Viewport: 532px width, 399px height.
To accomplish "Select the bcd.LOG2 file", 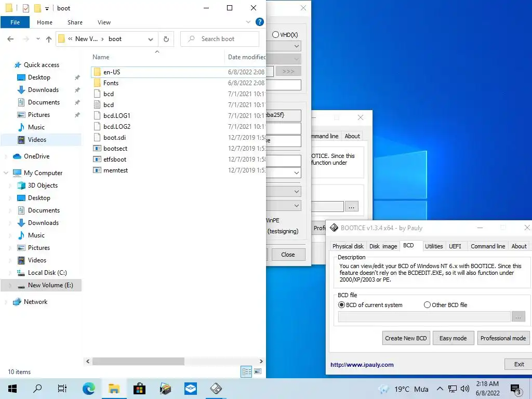I will [117, 127].
